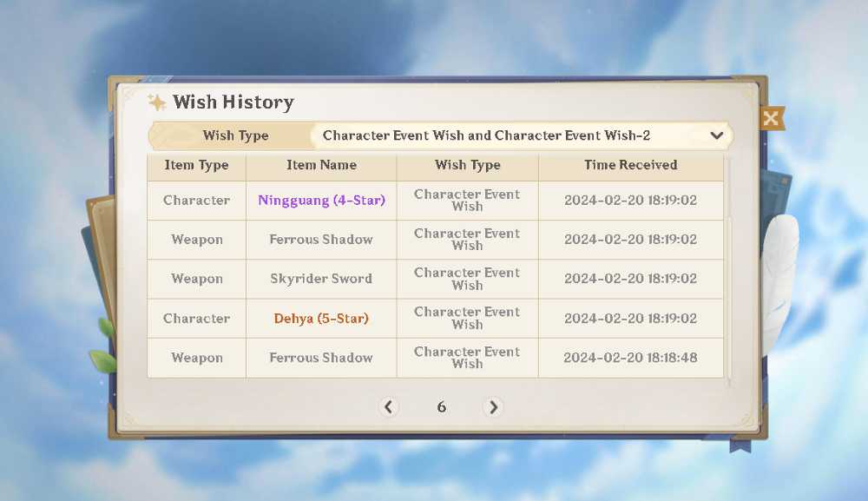This screenshot has height=501, width=868.
Task: Click the Item Type column header
Action: point(196,165)
